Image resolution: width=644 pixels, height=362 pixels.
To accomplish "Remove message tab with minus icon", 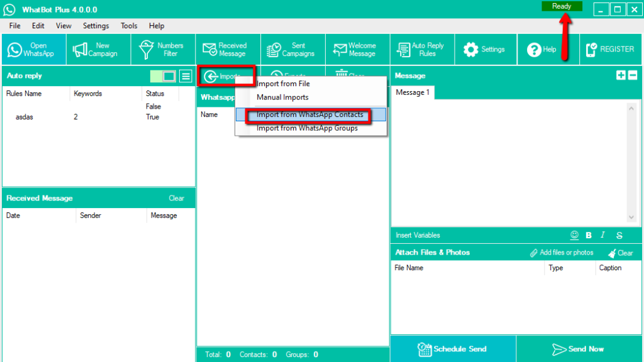I will pos(633,75).
